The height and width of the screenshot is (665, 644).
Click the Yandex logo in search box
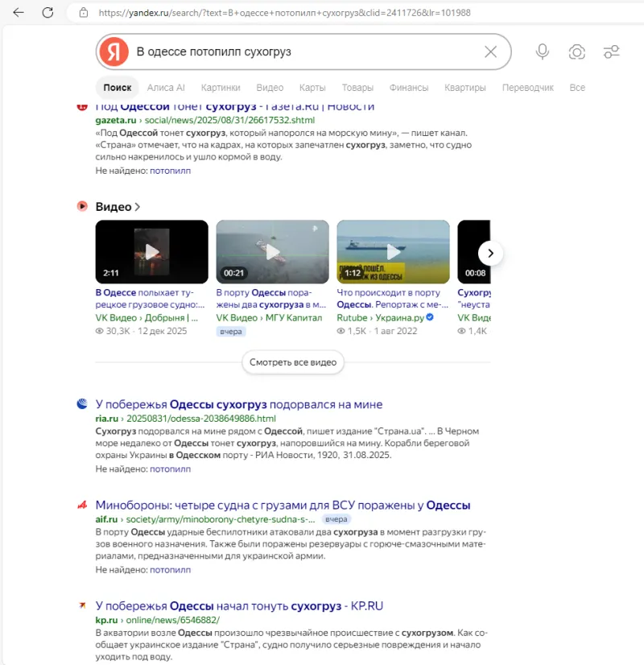[x=114, y=52]
